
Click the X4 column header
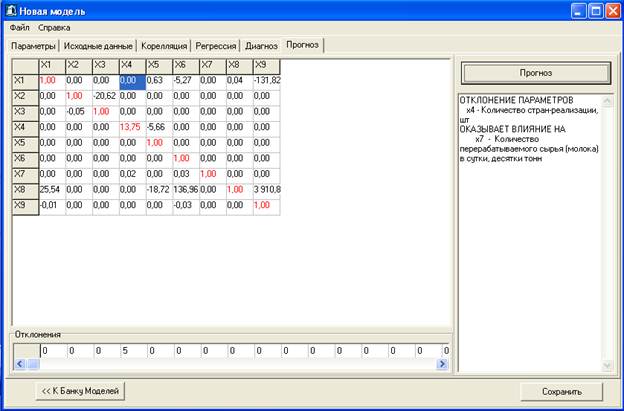pos(133,66)
